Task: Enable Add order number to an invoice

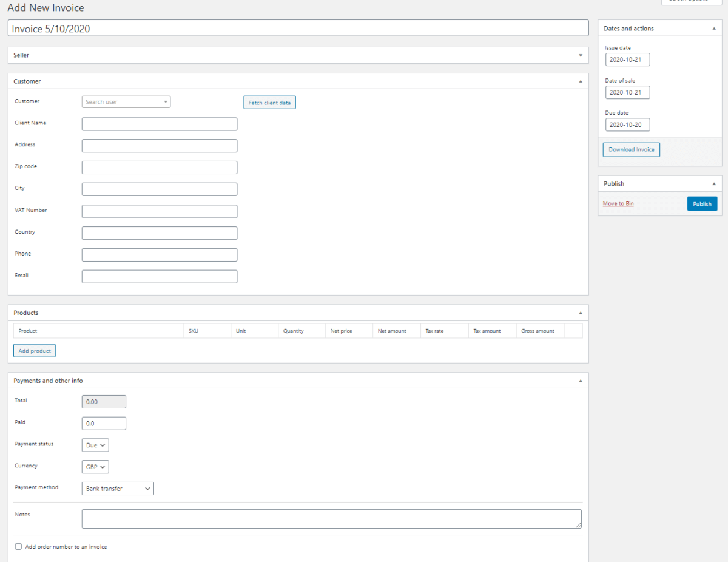Action: click(18, 546)
